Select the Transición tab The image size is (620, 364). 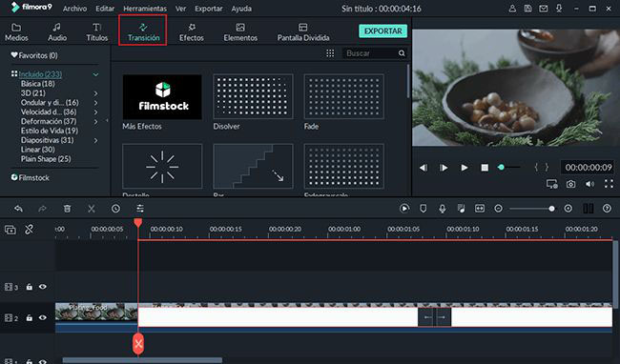143,32
